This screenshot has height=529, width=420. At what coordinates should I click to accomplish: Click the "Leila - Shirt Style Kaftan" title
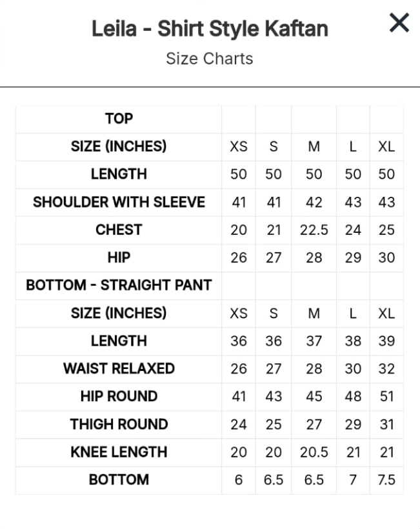coord(210,28)
